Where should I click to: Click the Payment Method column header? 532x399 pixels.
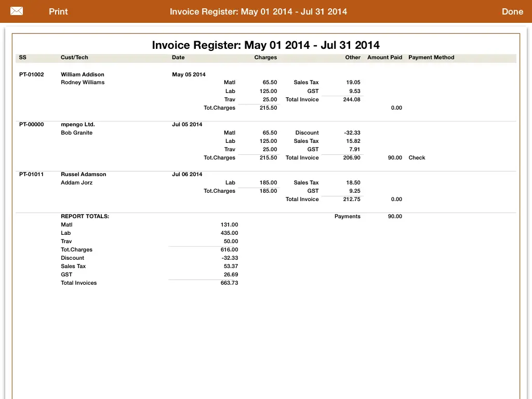tap(431, 57)
